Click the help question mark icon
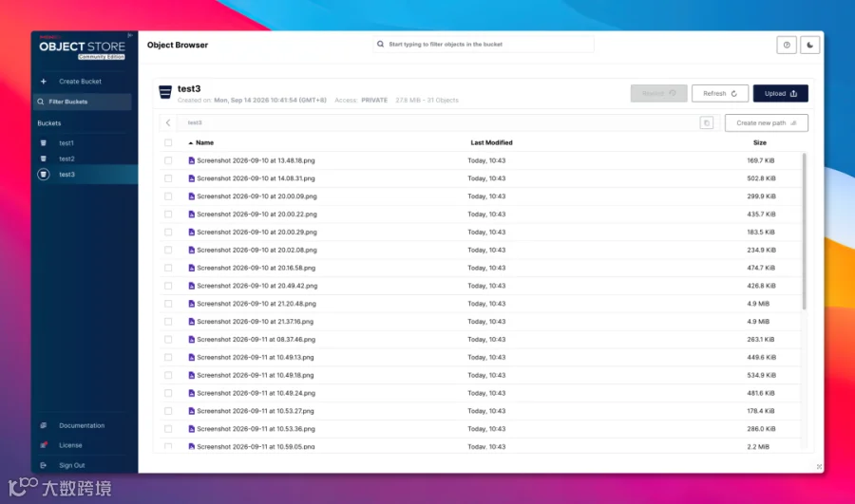855x504 pixels. click(787, 46)
